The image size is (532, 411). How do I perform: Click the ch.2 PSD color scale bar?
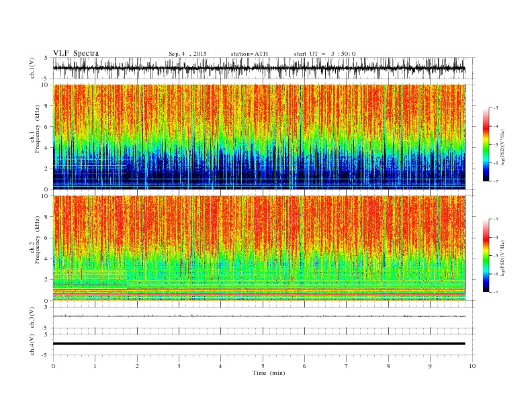pyautogui.click(x=486, y=256)
